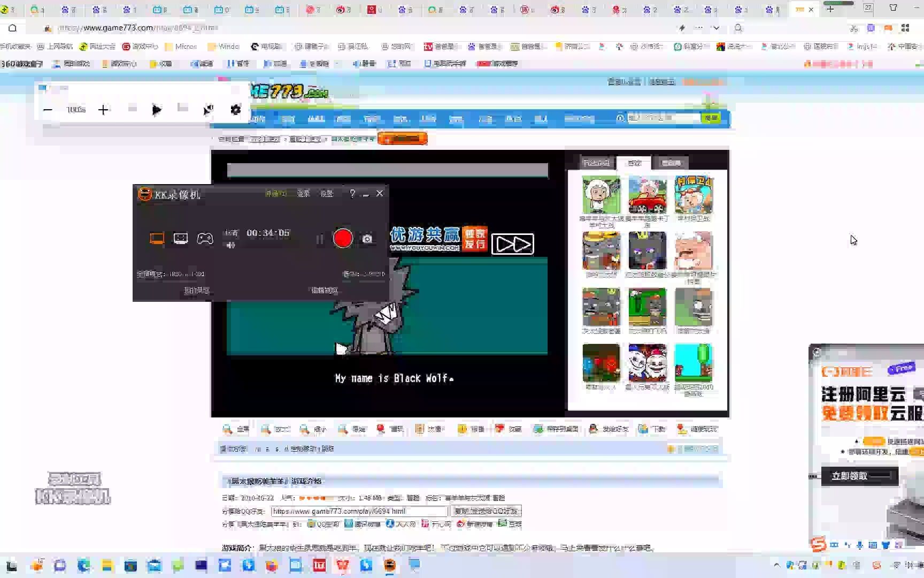
Task: Share to QQ空间
Action: coord(323,524)
